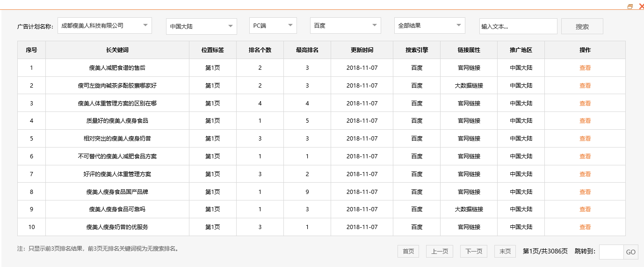Focus the 输入文本 search text field

coord(518,26)
